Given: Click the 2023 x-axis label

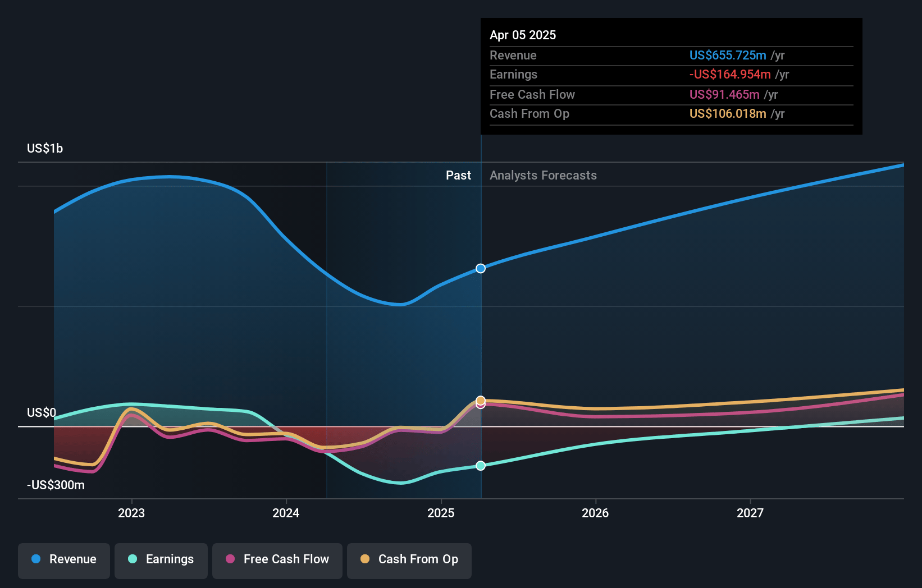Looking at the screenshot, I should 131,513.
